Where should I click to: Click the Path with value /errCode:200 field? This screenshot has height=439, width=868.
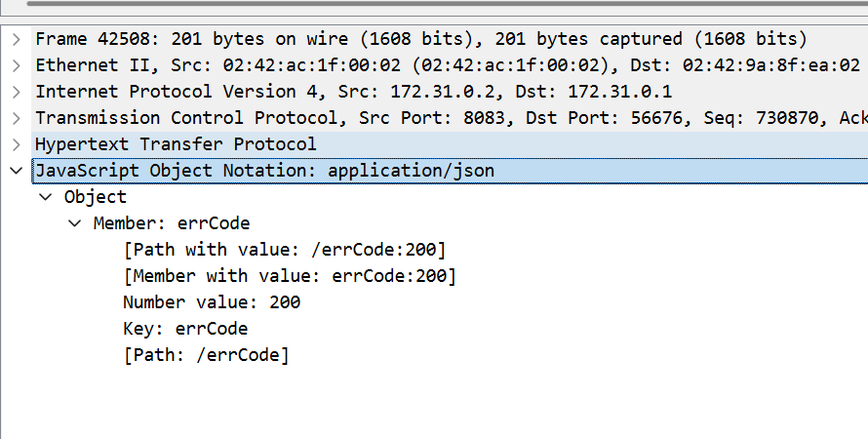[x=285, y=250]
